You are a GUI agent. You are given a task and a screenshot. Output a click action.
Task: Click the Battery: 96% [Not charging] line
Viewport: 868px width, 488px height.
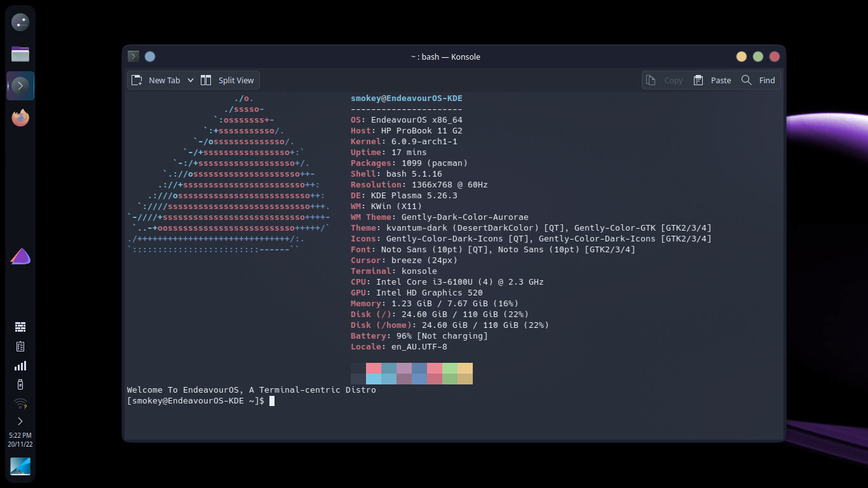point(419,336)
